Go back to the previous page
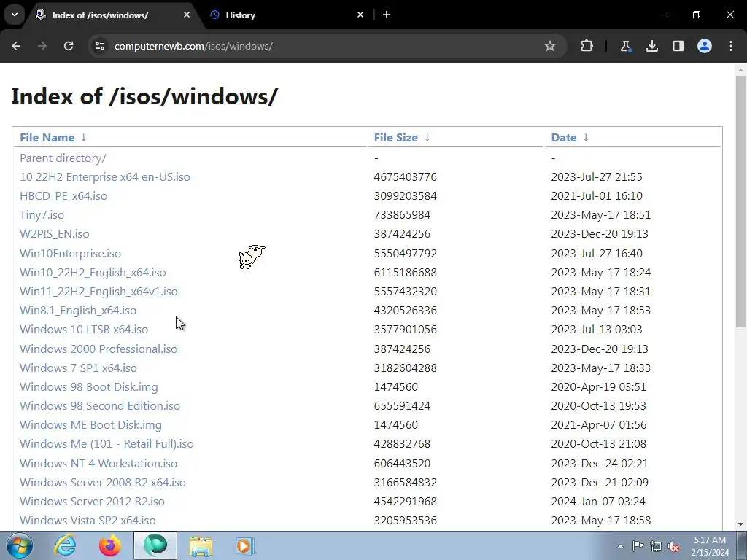747x560 pixels. click(16, 46)
